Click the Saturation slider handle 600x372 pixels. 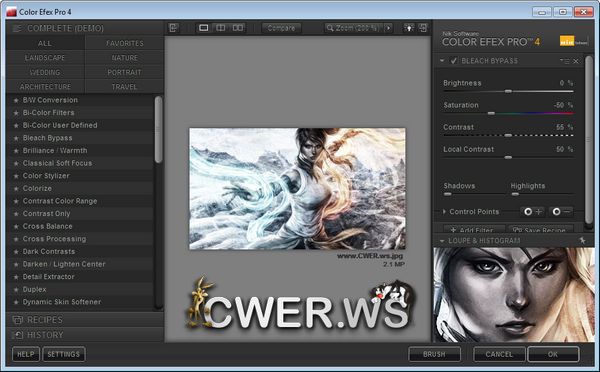coord(491,113)
